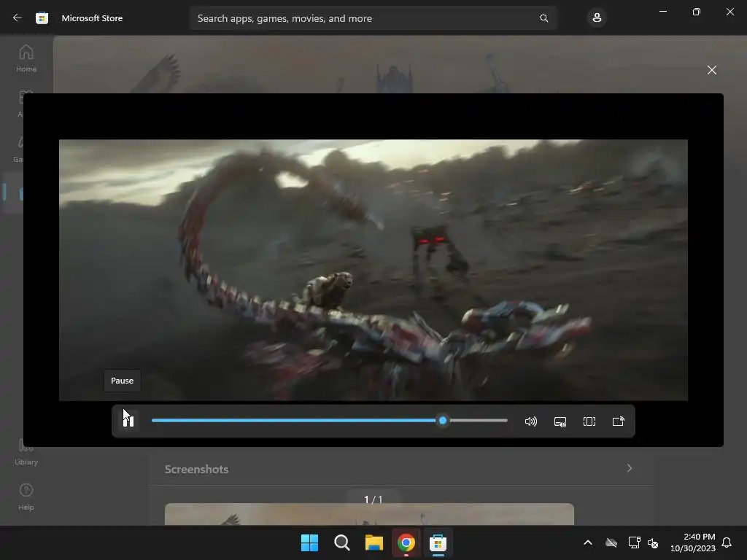
Task: Cast the video to another device
Action: tap(619, 421)
